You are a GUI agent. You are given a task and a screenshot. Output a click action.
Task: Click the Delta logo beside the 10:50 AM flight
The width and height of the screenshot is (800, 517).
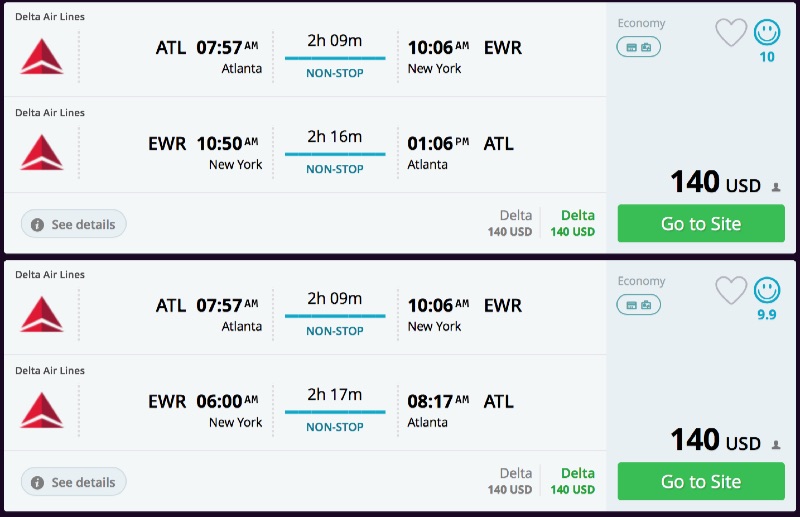(42, 151)
